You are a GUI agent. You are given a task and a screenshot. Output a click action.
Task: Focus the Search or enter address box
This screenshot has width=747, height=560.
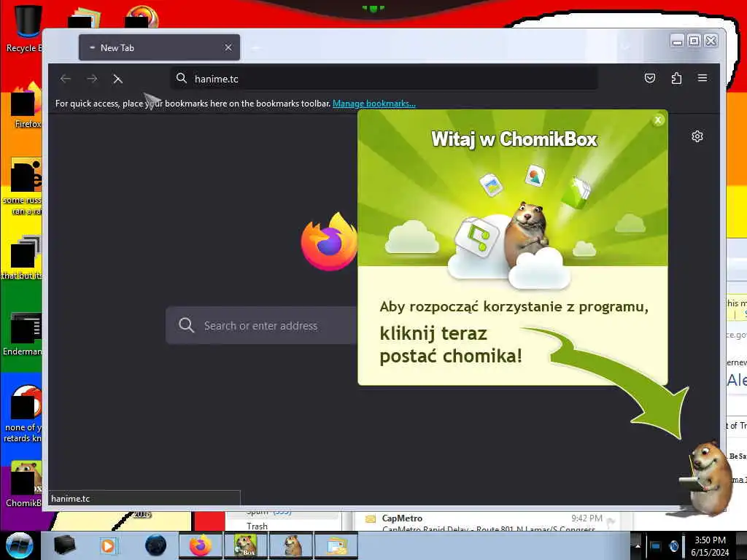click(x=261, y=325)
